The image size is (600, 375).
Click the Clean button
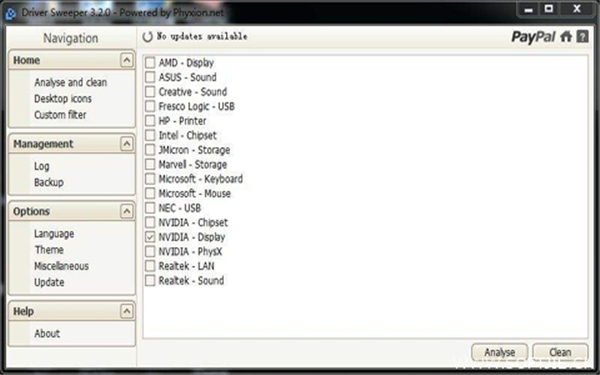(560, 352)
